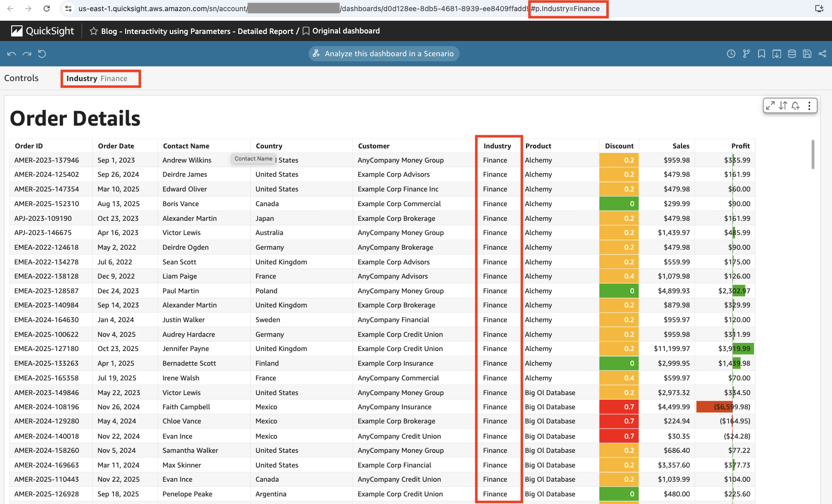Click customer AnyCompany Insurance
The height and width of the screenshot is (504, 832).
[395, 407]
